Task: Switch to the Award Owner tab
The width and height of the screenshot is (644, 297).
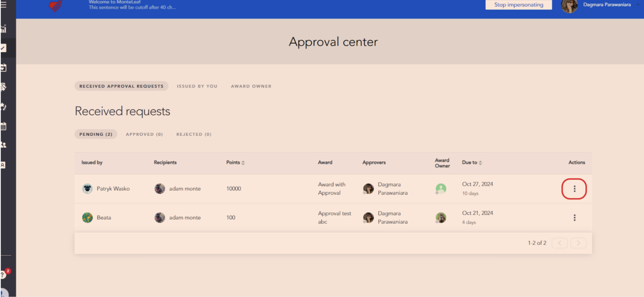Action: pos(251,86)
